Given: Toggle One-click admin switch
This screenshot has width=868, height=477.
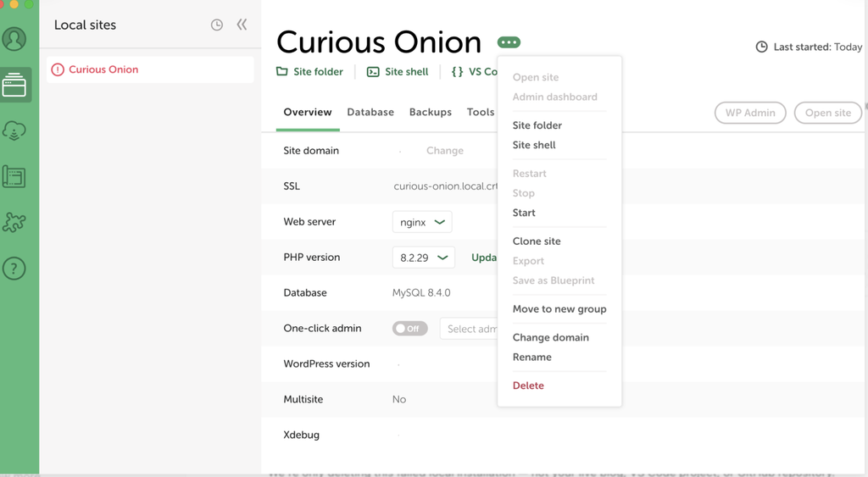Looking at the screenshot, I should click(410, 329).
